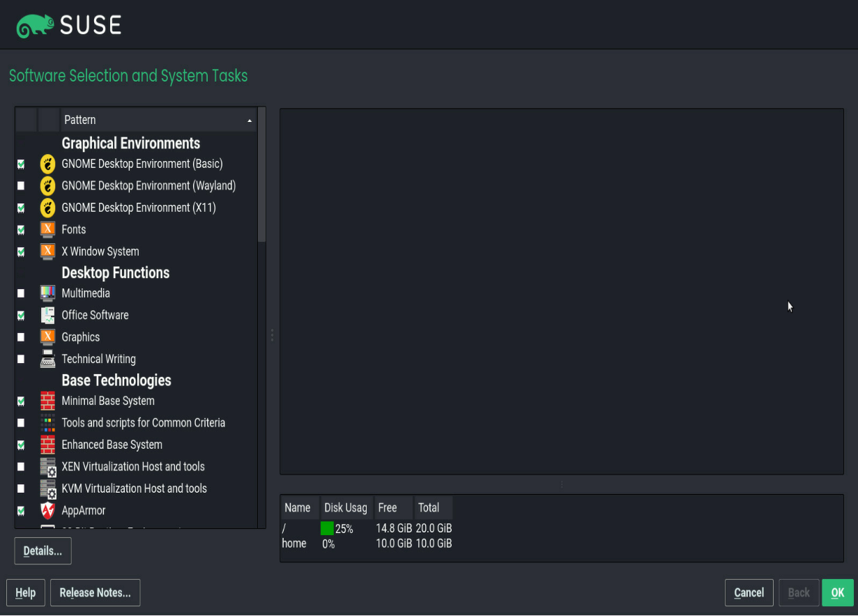This screenshot has width=858, height=616.
Task: Click the KVM Virtualization Host icon
Action: pyautogui.click(x=47, y=488)
